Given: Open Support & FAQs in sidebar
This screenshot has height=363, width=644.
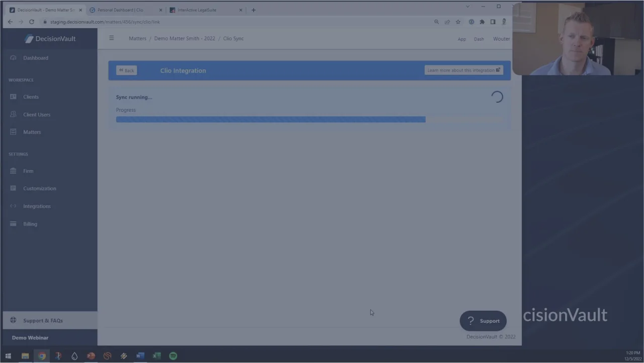Looking at the screenshot, I should [49, 320].
